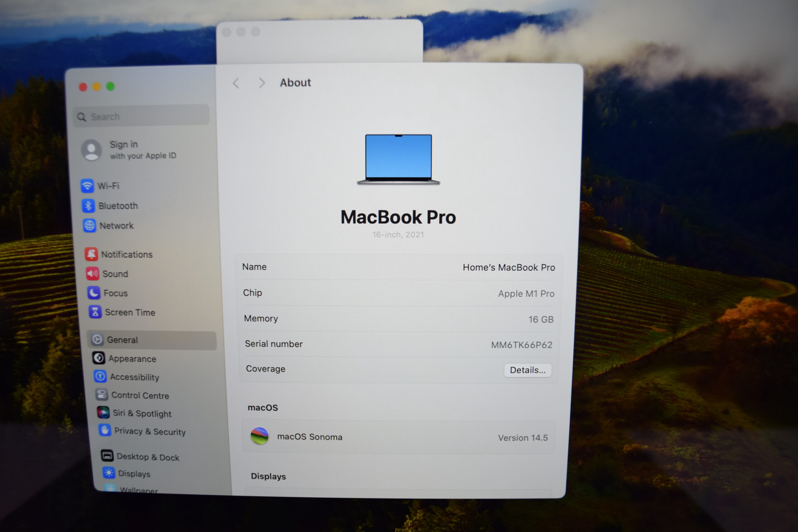
Task: Select the Wi-Fi sidebar label
Action: click(108, 186)
